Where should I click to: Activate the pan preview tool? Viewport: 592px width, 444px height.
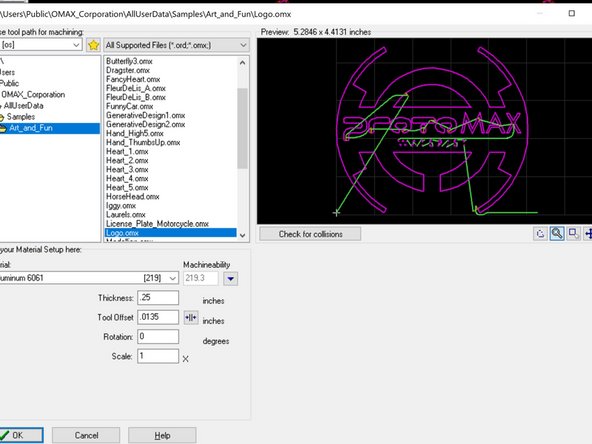588,234
